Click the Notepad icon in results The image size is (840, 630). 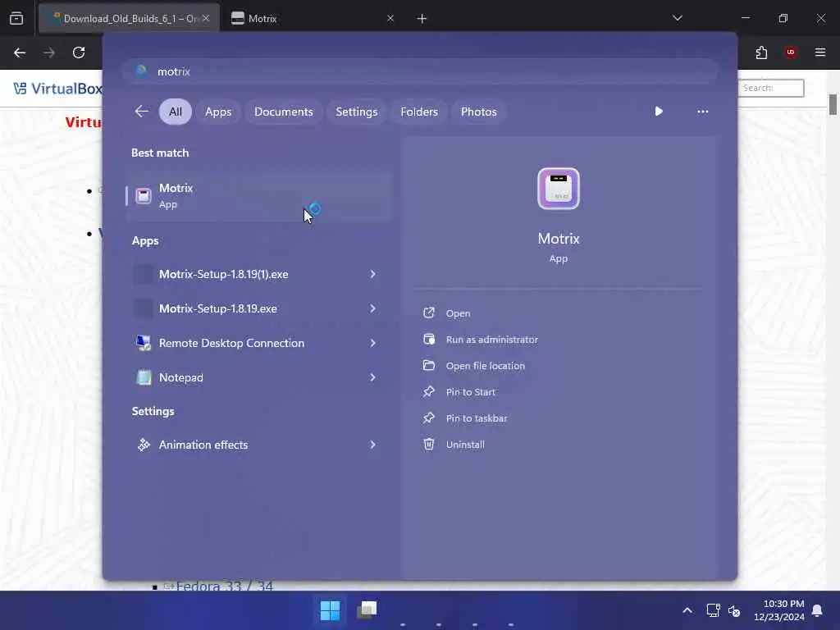[x=144, y=377]
